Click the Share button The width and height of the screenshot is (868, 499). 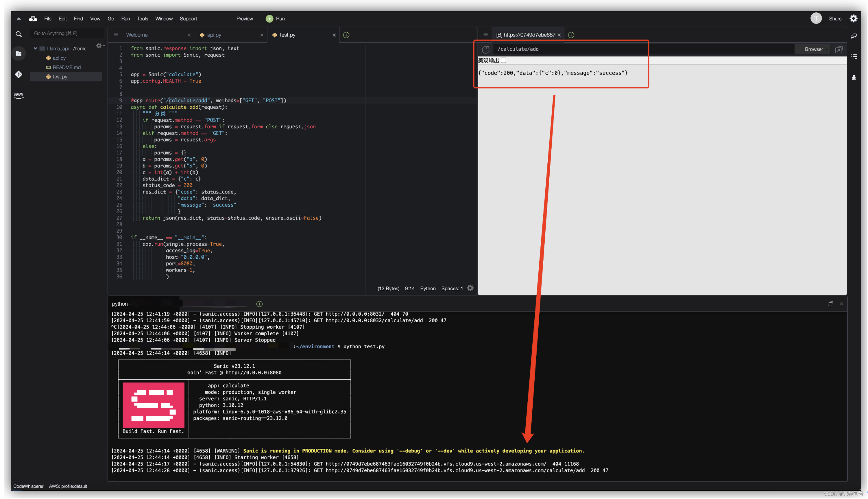835,19
